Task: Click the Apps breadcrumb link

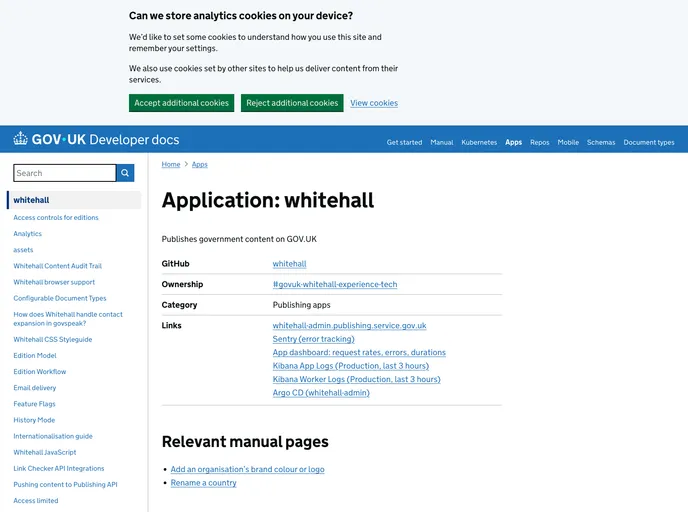Action: pyautogui.click(x=200, y=164)
